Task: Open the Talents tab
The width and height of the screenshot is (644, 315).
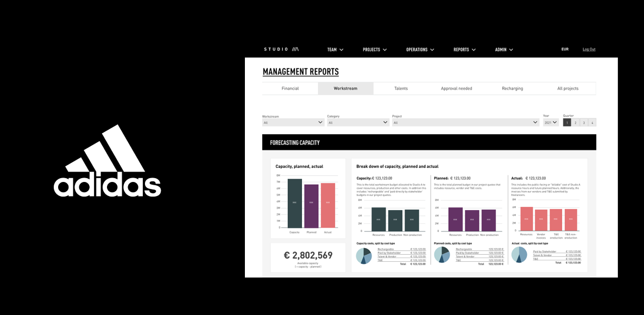Action: pyautogui.click(x=401, y=89)
